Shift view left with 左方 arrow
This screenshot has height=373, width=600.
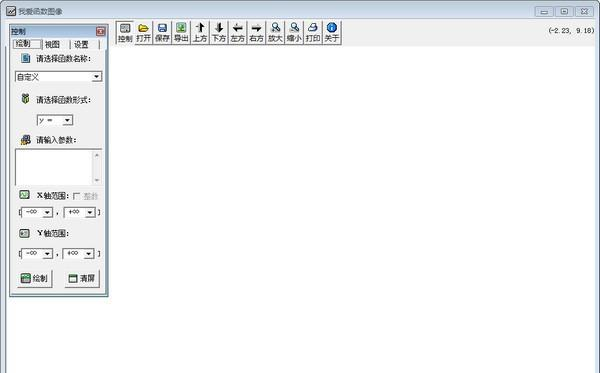pos(238,32)
